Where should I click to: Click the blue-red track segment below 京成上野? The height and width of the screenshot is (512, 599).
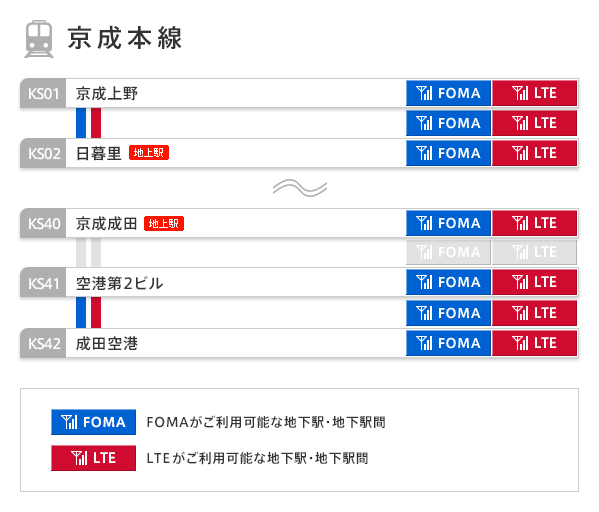pyautogui.click(x=88, y=123)
